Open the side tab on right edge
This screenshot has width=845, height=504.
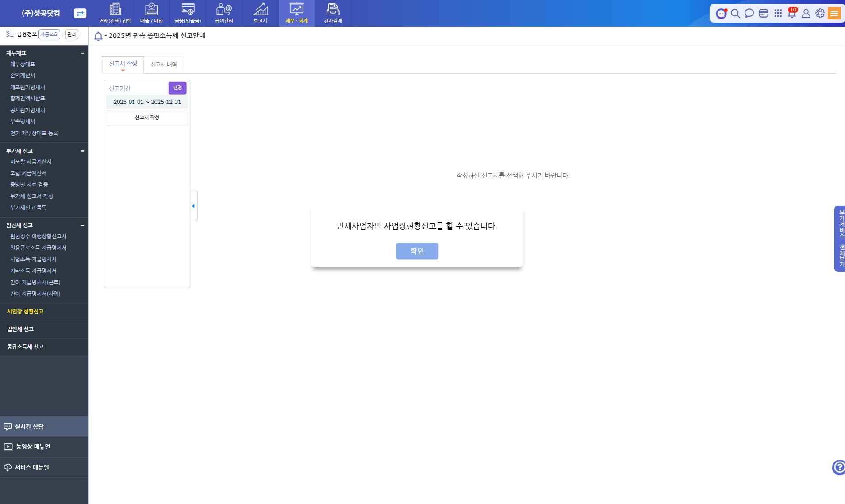(x=840, y=239)
